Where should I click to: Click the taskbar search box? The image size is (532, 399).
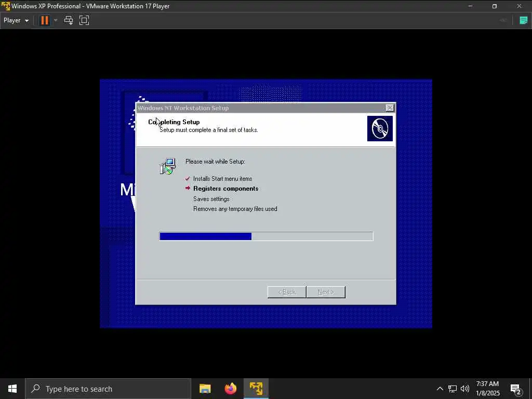pos(108,389)
